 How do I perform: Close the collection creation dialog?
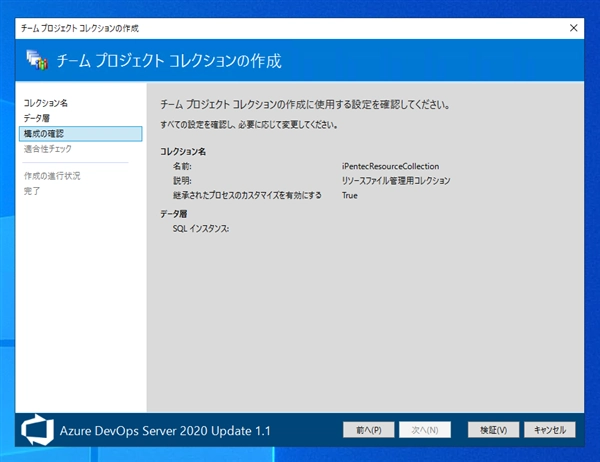(x=573, y=28)
